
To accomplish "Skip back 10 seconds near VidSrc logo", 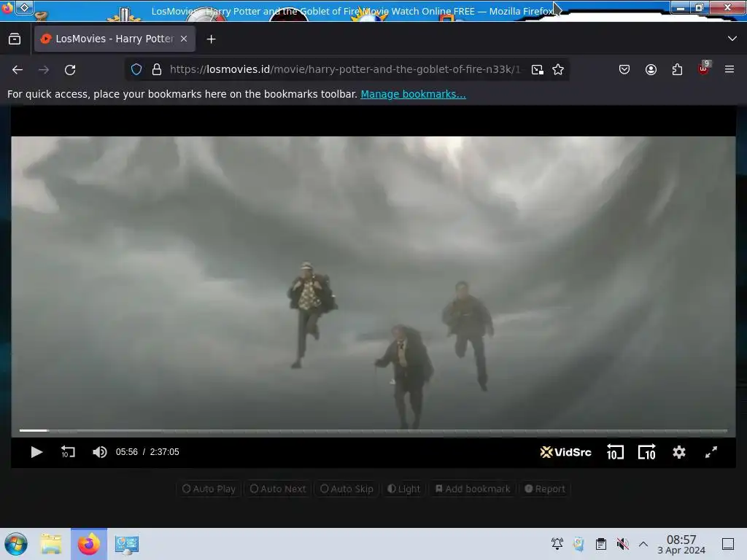I will tap(615, 452).
